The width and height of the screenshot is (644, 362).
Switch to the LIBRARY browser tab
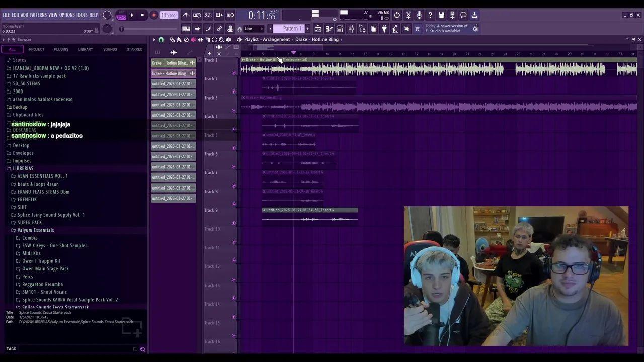tap(86, 49)
